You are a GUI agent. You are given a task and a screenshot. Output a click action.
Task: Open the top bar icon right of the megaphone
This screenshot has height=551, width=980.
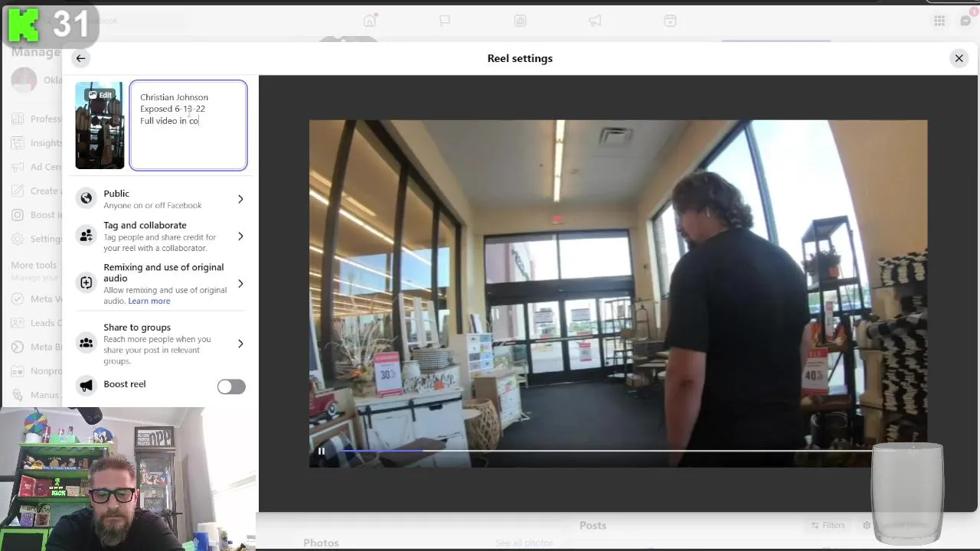pyautogui.click(x=670, y=21)
